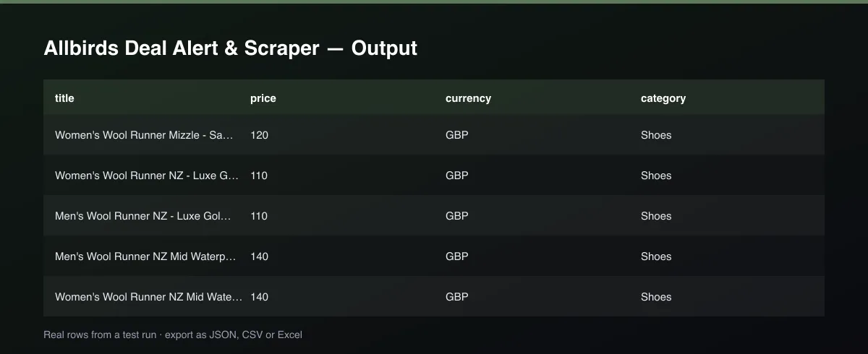Click the category column header
This screenshot has height=354, width=868.
(663, 98)
